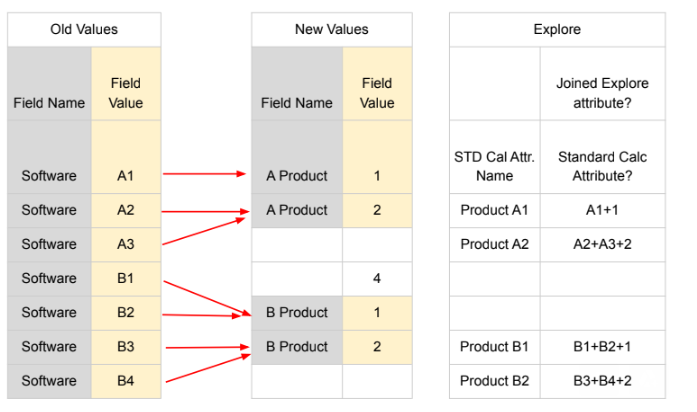Click the Explore table header
The height and width of the screenshot is (412, 697).
[x=557, y=30]
